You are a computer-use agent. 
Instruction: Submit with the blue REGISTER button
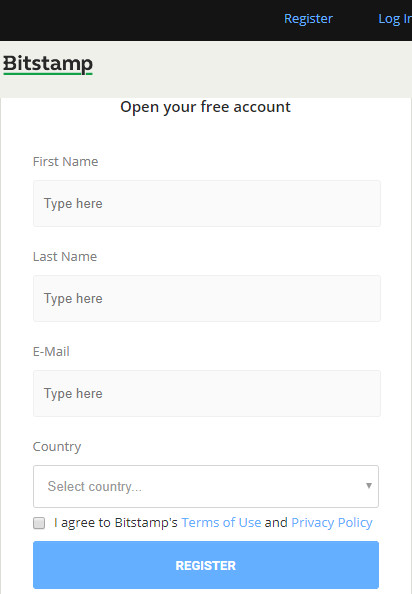[x=206, y=565]
